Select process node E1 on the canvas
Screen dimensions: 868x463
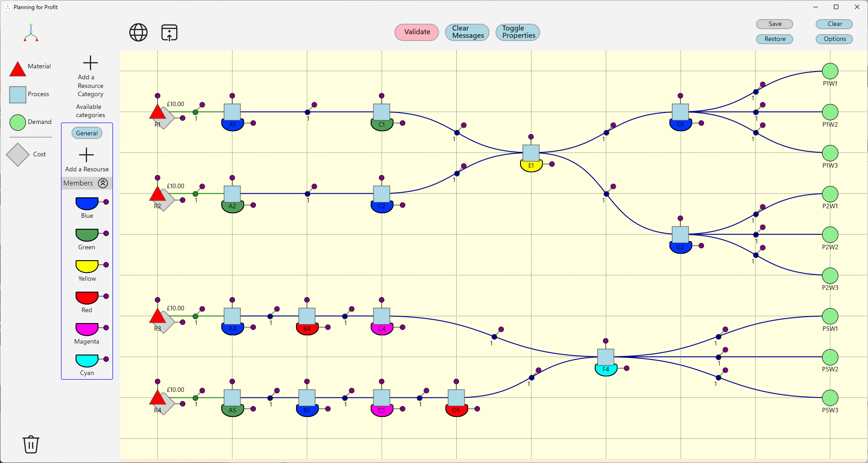(x=531, y=156)
